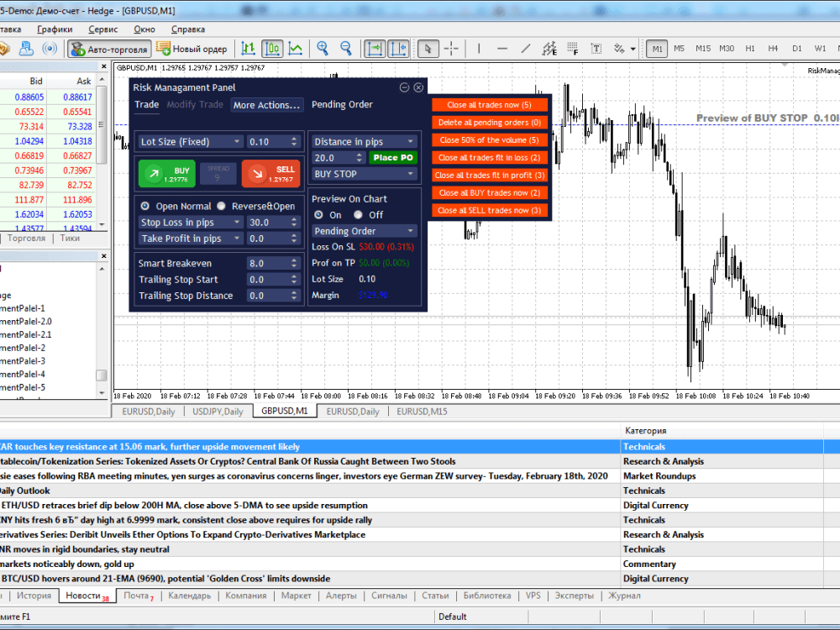Screen dimensions: 840x630
Task: Select the trendline drawing tool
Action: [x=526, y=49]
